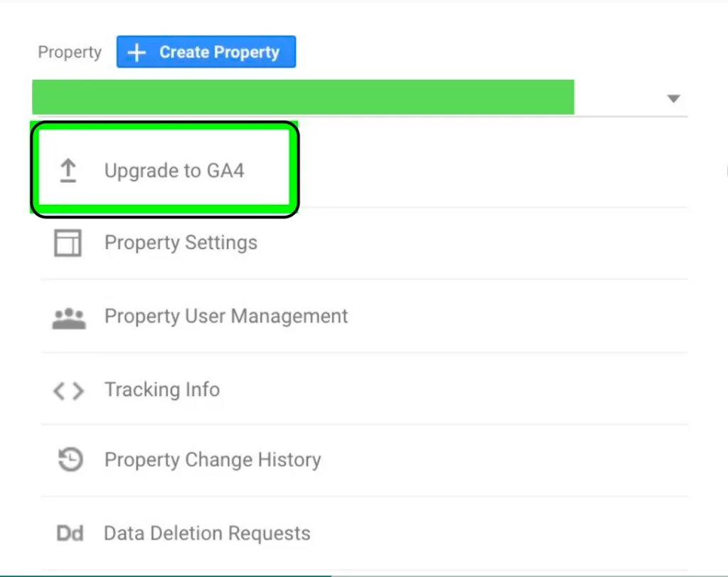Image resolution: width=728 pixels, height=577 pixels.
Task: Click the plus icon in Create Property button
Action: tap(136, 53)
